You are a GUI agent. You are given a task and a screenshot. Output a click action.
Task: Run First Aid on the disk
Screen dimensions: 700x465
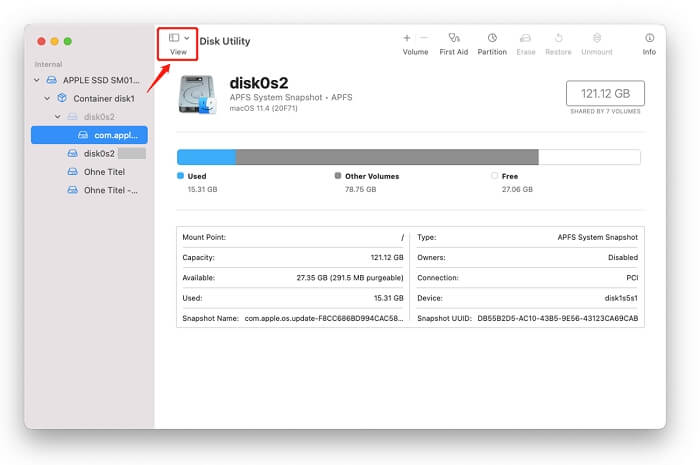click(454, 44)
